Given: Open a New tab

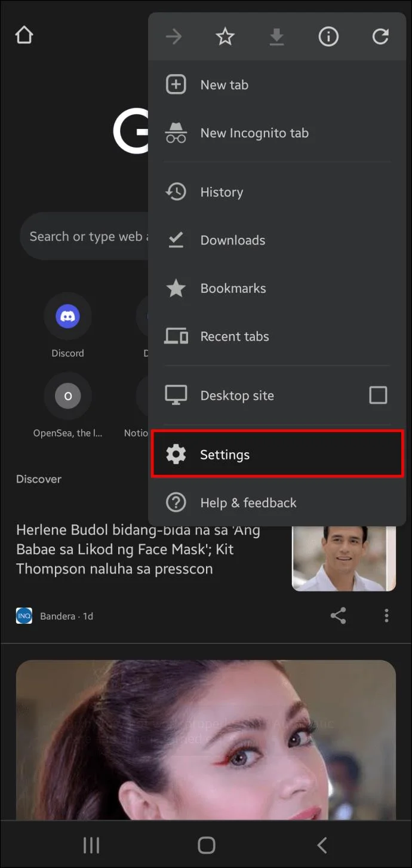Looking at the screenshot, I should point(224,84).
